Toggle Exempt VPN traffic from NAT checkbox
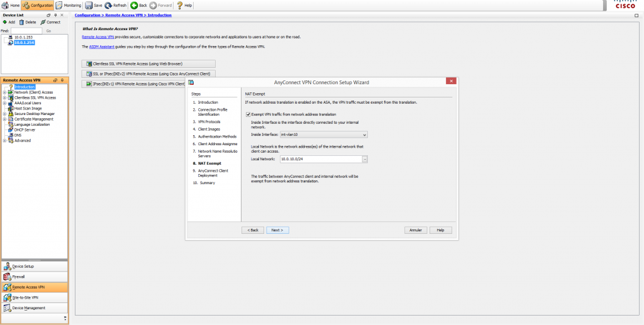Image resolution: width=644 pixels, height=325 pixels. (x=248, y=114)
